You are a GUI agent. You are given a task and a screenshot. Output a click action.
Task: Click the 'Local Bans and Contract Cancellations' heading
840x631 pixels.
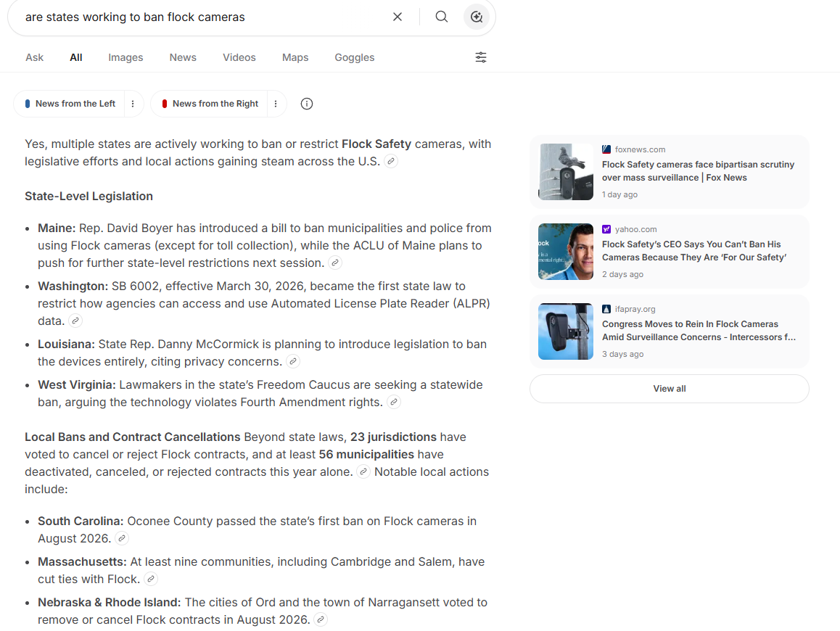132,437
